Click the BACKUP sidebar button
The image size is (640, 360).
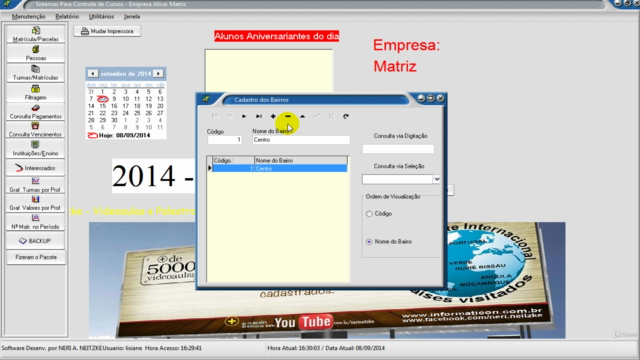pyautogui.click(x=36, y=241)
